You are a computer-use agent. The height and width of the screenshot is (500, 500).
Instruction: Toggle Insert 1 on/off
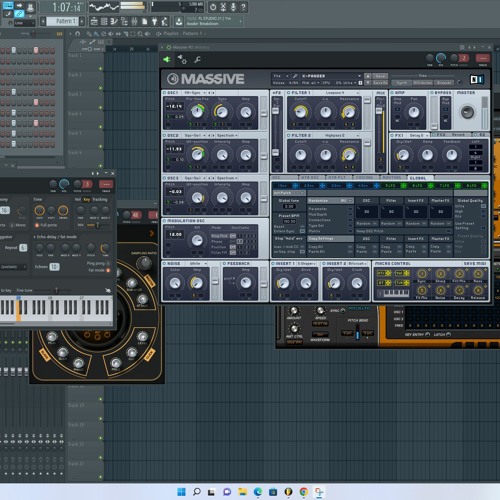[273, 264]
